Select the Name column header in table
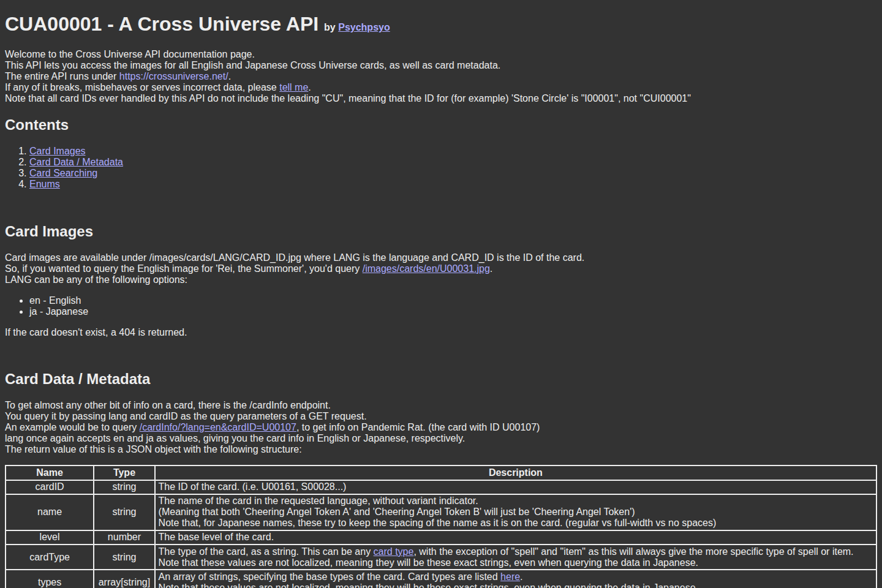This screenshot has width=882, height=588. tap(49, 472)
